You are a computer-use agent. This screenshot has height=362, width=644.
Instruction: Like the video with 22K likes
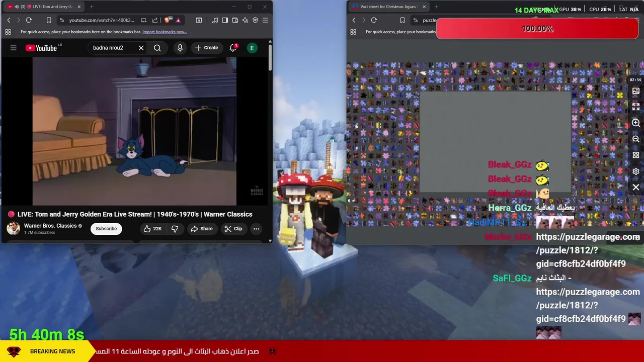(152, 229)
